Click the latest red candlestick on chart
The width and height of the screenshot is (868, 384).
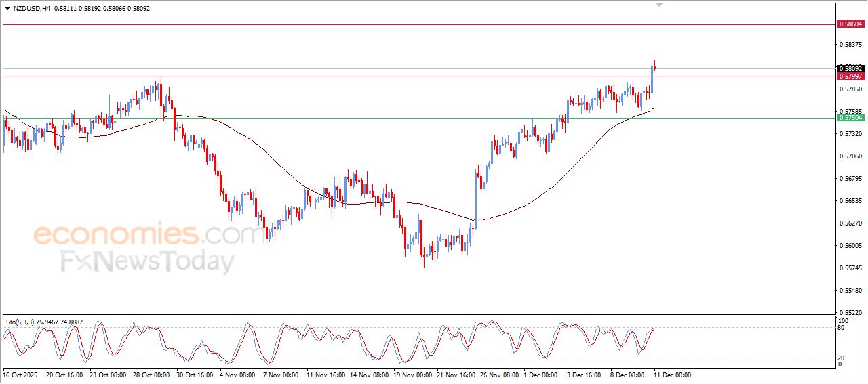(x=654, y=66)
